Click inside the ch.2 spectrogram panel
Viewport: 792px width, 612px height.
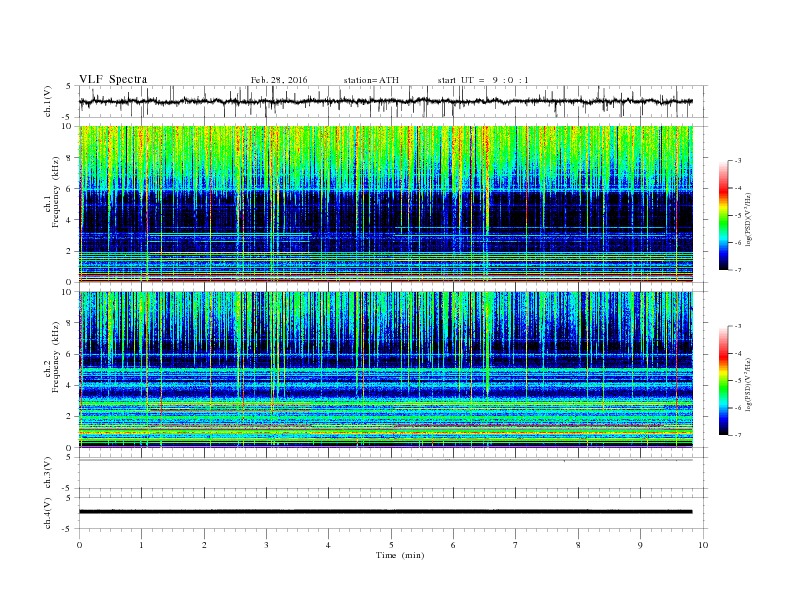pos(385,369)
